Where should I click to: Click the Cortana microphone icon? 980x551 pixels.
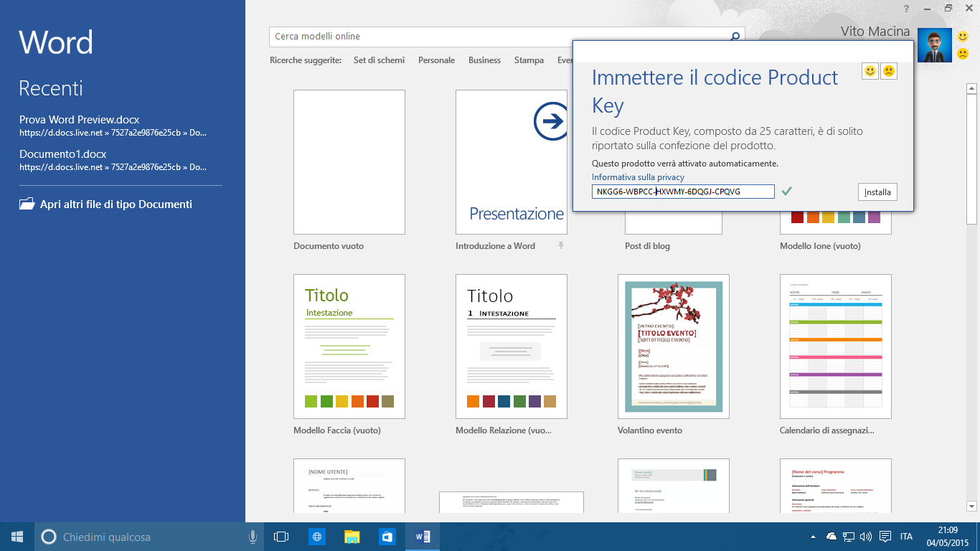[x=253, y=537]
